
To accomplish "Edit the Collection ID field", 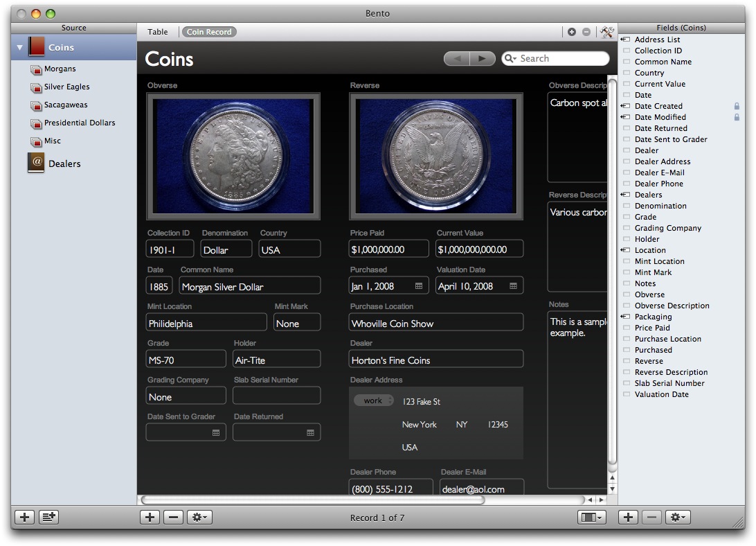I will pos(170,249).
